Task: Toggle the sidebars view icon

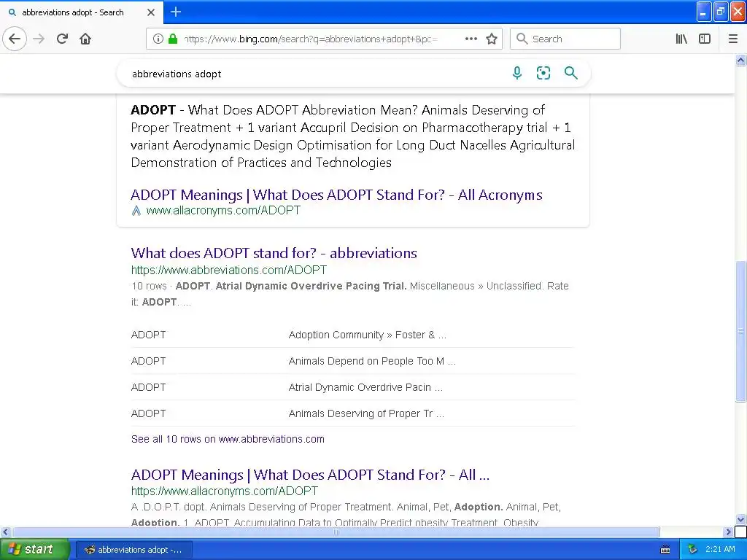Action: [705, 39]
